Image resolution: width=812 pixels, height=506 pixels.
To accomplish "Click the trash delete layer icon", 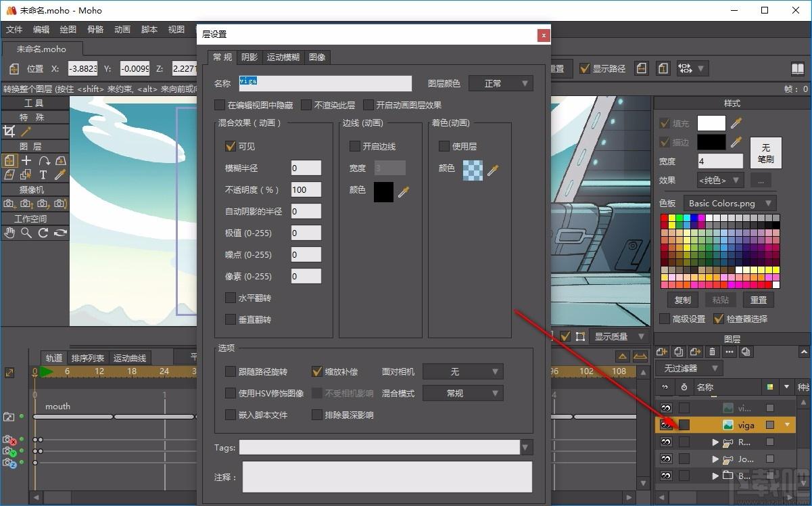I will (x=712, y=352).
